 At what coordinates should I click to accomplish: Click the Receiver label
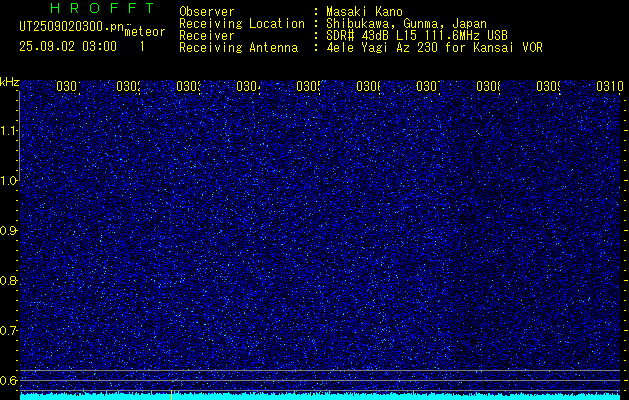pos(207,36)
